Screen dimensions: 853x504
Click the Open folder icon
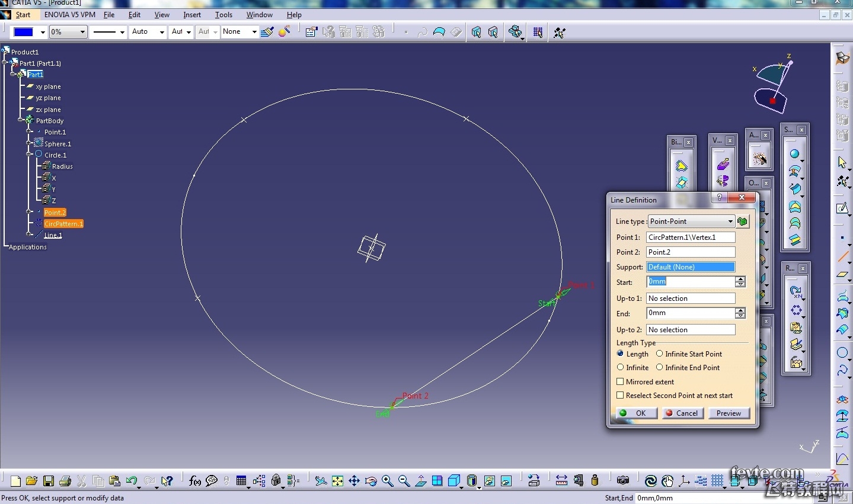[x=32, y=481]
